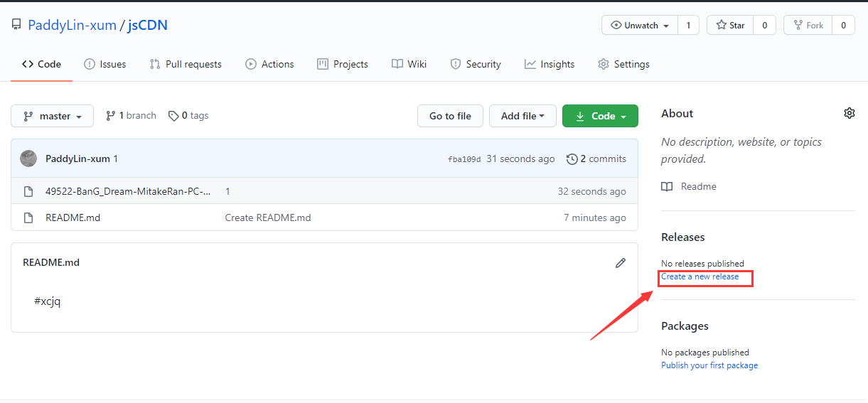The width and height of the screenshot is (868, 403).
Task: Expand the master branch dropdown
Action: click(x=53, y=116)
